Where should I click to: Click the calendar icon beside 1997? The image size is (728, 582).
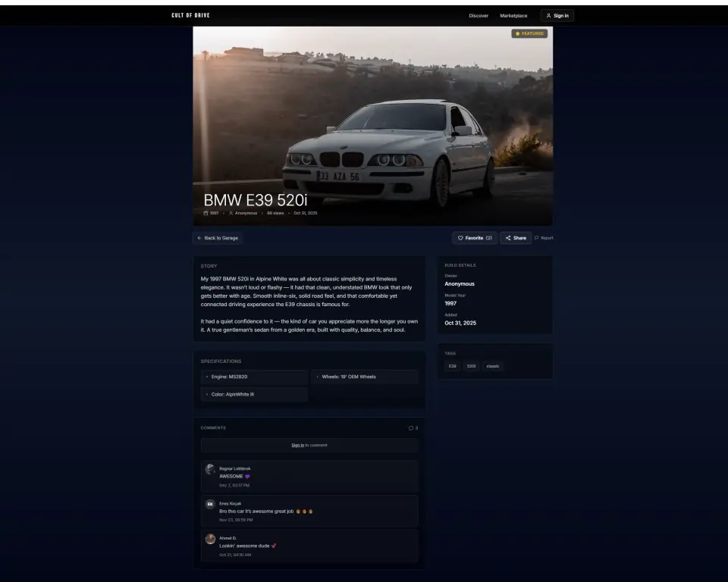[x=206, y=213]
